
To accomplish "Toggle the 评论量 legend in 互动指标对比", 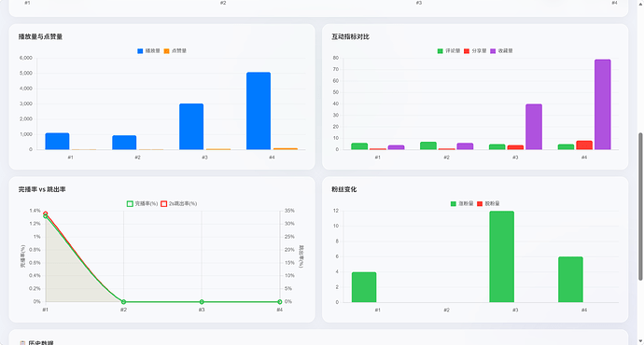I will 449,51.
